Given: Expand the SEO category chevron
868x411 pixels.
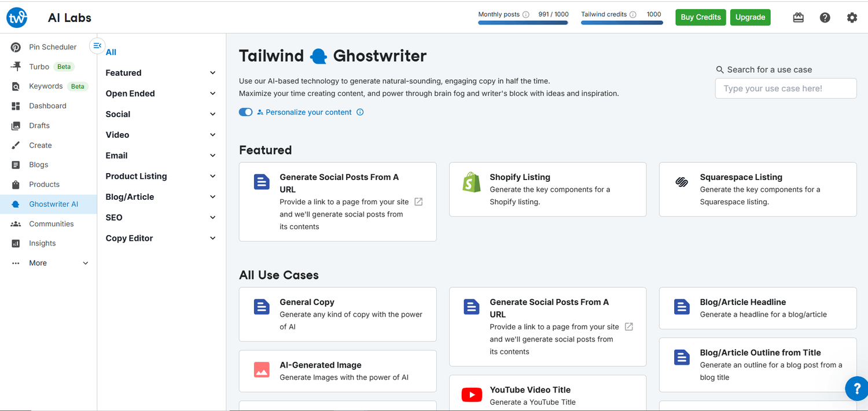Looking at the screenshot, I should click(x=213, y=218).
